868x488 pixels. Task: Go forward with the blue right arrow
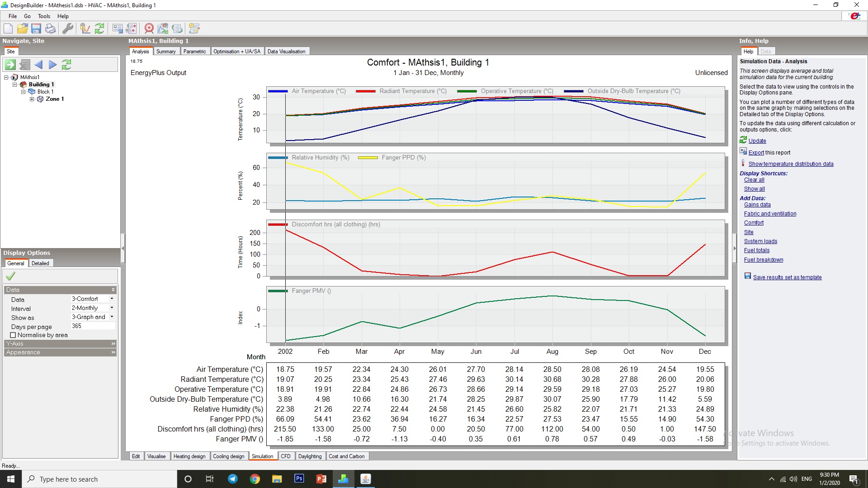point(52,65)
